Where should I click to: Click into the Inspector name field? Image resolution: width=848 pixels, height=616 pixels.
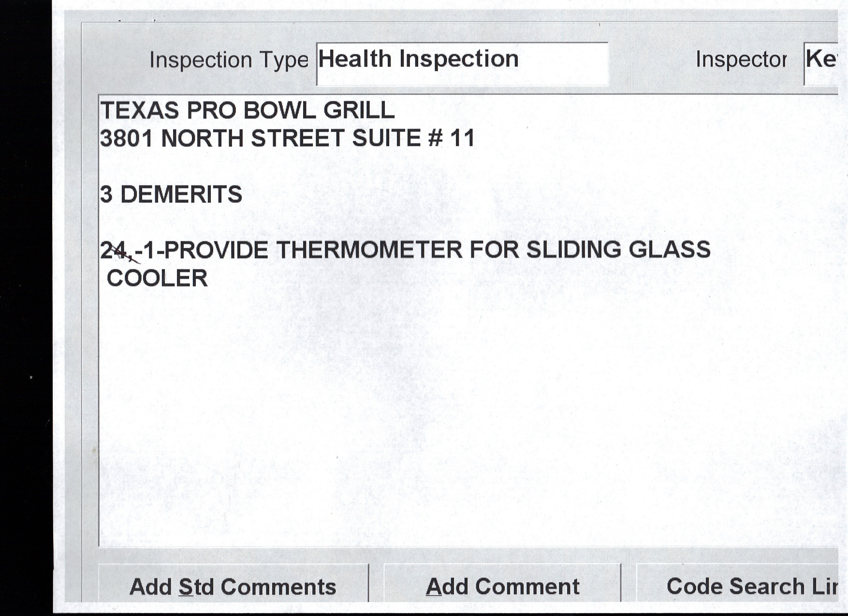821,63
